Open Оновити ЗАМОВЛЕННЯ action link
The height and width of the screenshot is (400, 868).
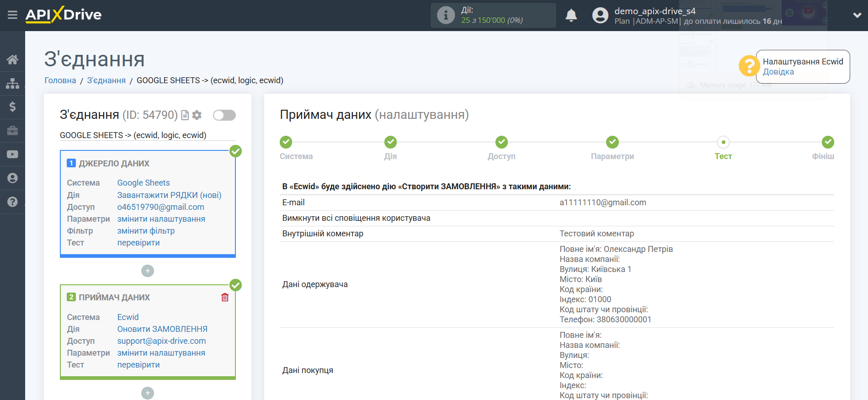click(162, 329)
